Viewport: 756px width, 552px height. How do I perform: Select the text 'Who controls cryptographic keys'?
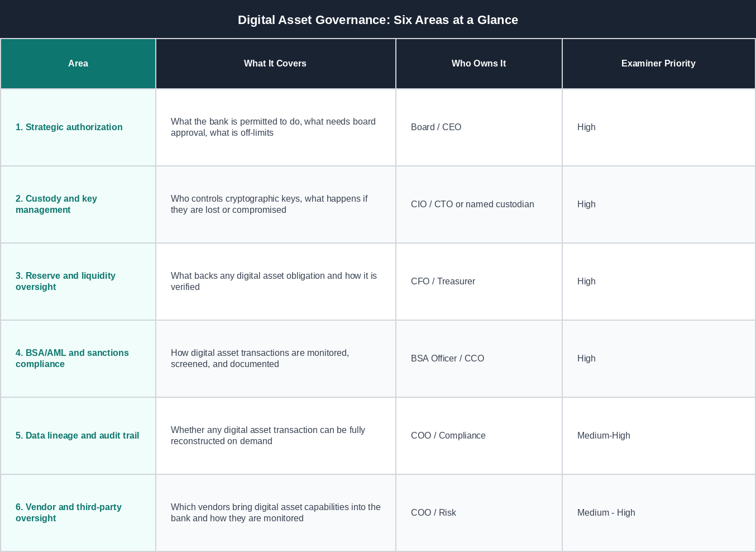[235, 199]
